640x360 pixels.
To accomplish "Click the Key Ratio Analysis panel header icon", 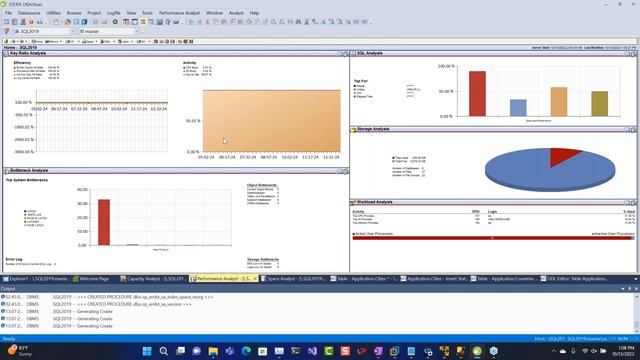I will pyautogui.click(x=6, y=53).
